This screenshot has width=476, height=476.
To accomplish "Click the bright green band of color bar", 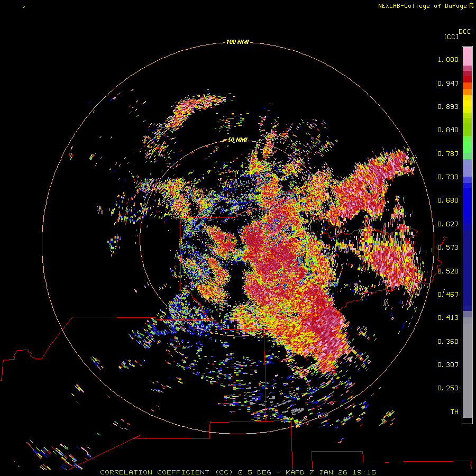I will point(467,144).
